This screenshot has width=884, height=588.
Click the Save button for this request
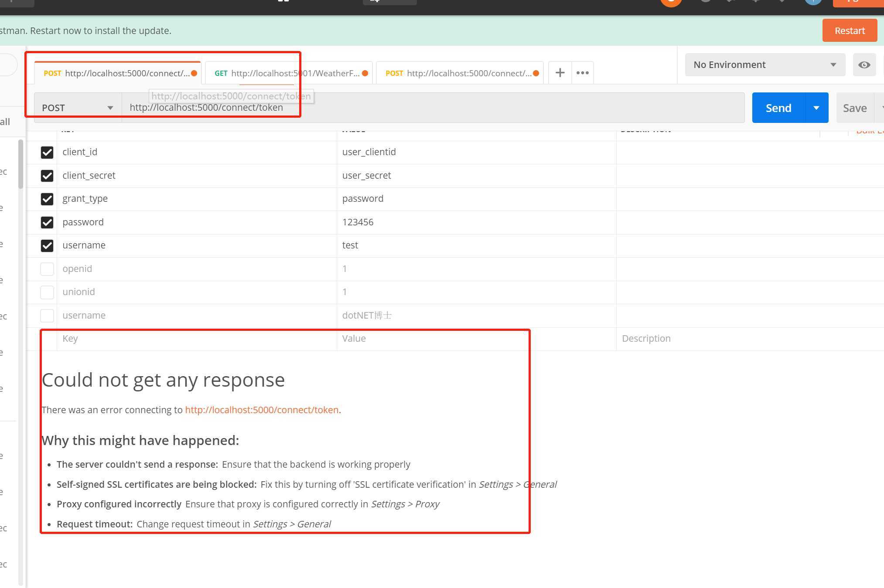tap(855, 107)
